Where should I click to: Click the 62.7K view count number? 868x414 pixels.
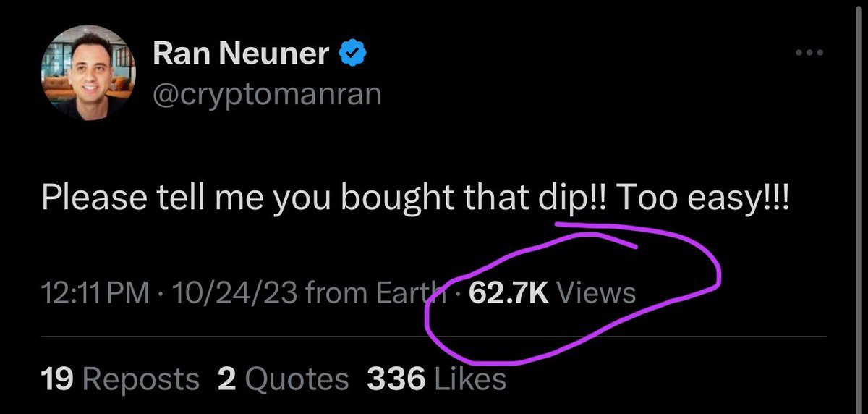point(510,293)
